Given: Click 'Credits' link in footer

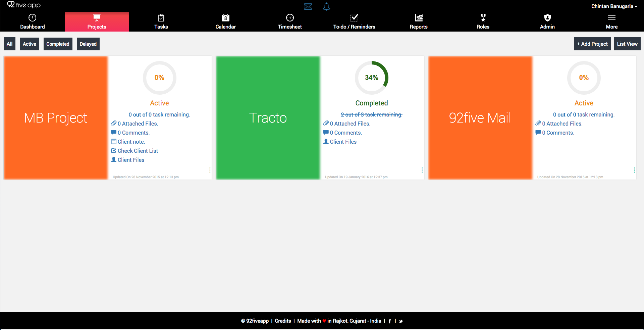Looking at the screenshot, I should coord(283,321).
